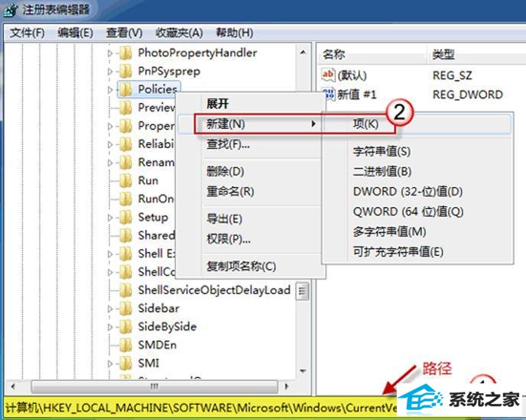526x420 pixels.
Task: Expand the SideBySide key
Action: 110,327
